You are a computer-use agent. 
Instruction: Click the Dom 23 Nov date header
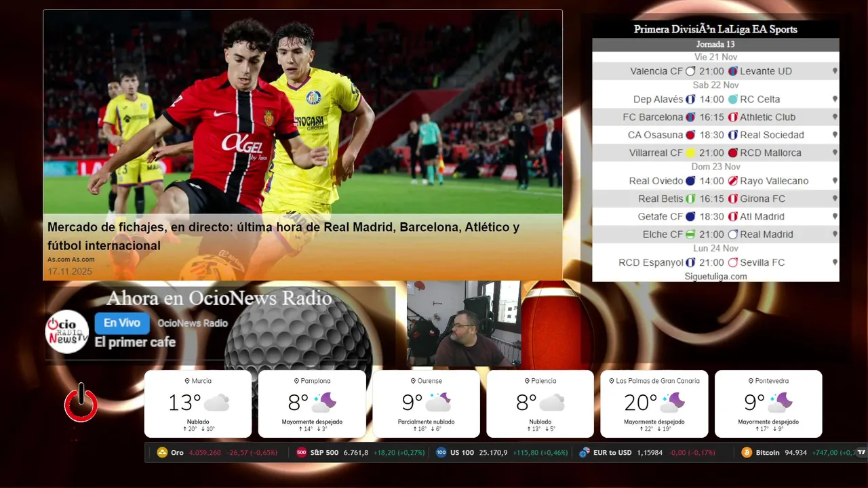715,167
